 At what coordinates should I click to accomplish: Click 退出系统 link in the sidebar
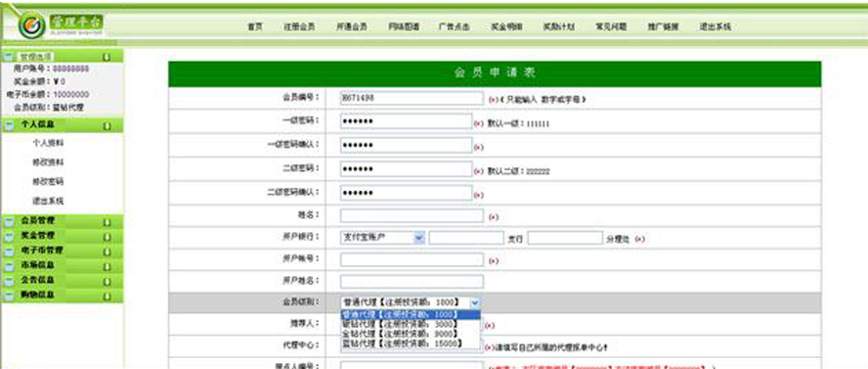tap(48, 201)
